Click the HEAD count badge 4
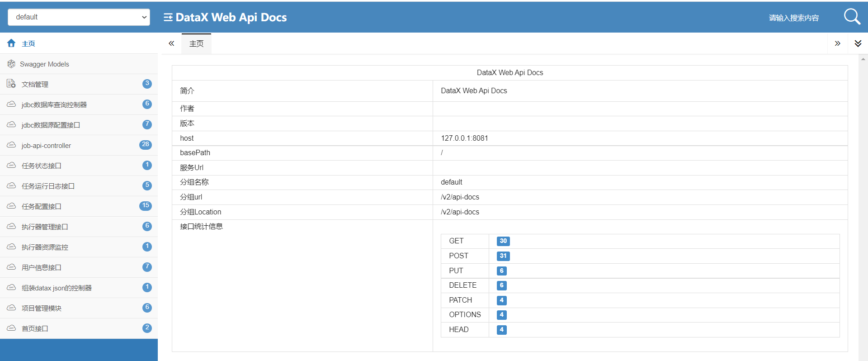Viewport: 868px width, 361px height. (x=501, y=330)
